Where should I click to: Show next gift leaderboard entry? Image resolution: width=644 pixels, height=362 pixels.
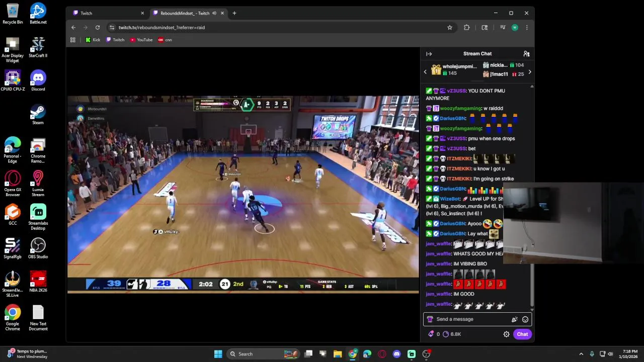point(529,72)
